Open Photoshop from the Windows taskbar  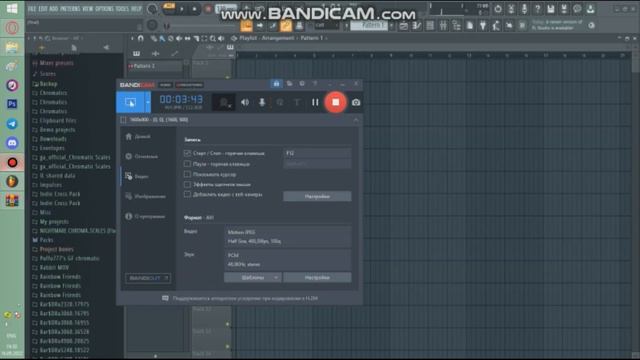coord(12,104)
